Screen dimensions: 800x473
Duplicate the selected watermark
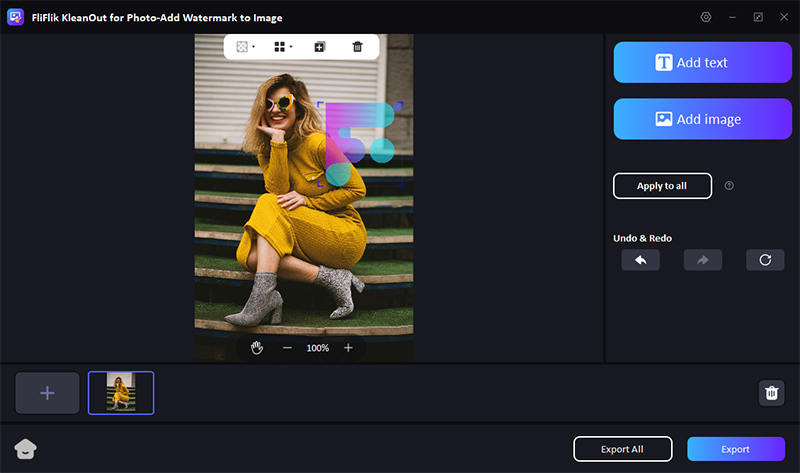pos(320,47)
